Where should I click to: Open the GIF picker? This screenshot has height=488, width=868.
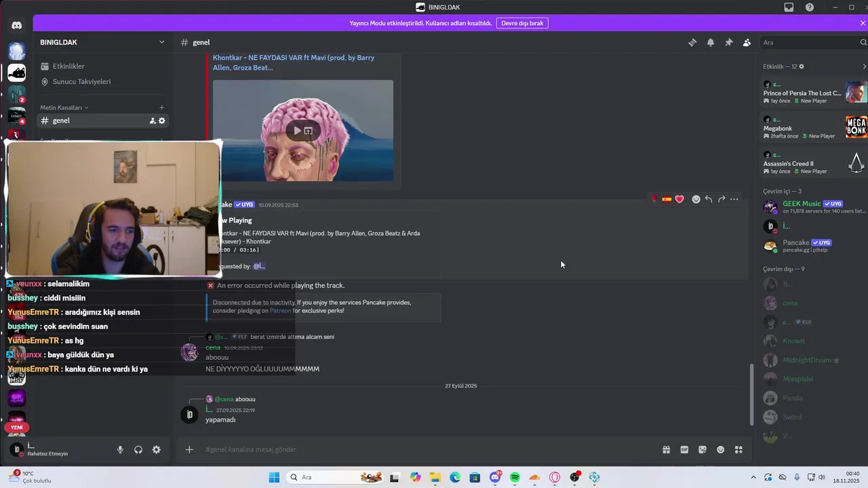(684, 449)
